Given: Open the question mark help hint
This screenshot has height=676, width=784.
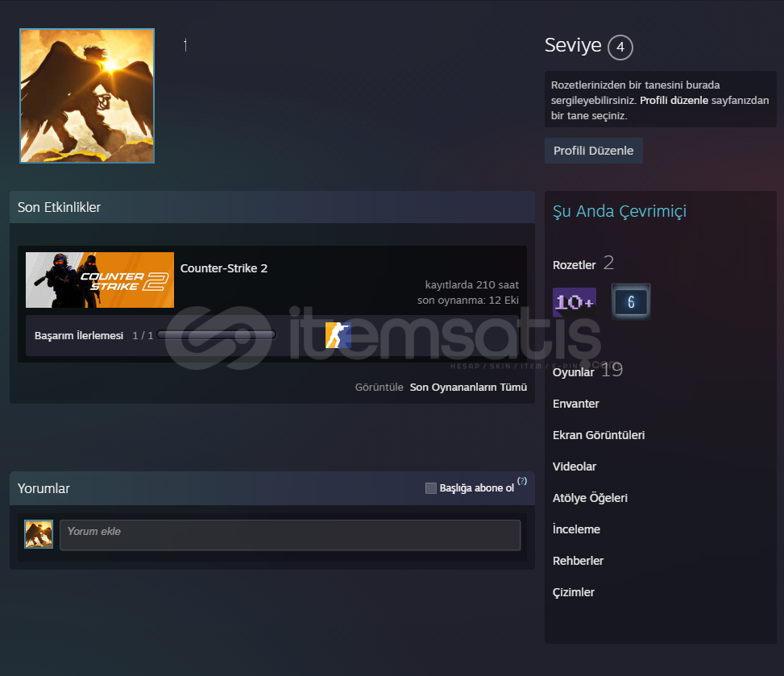Looking at the screenshot, I should pos(522,481).
